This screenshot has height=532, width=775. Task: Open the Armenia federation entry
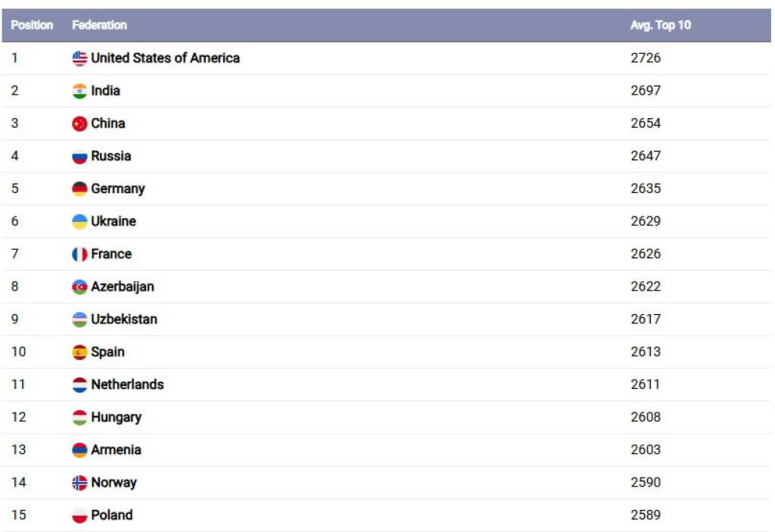coord(116,450)
